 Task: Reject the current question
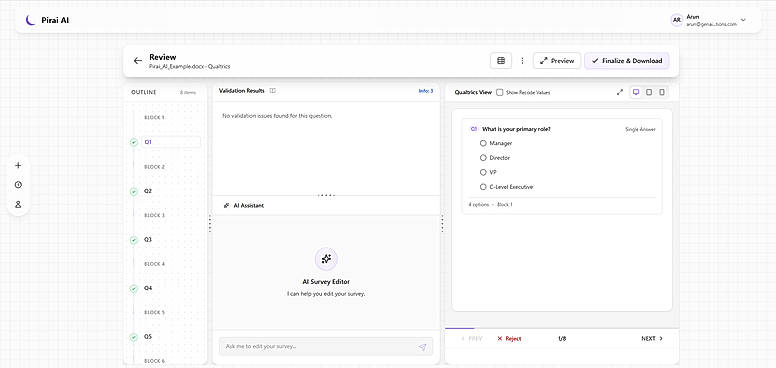[509, 338]
